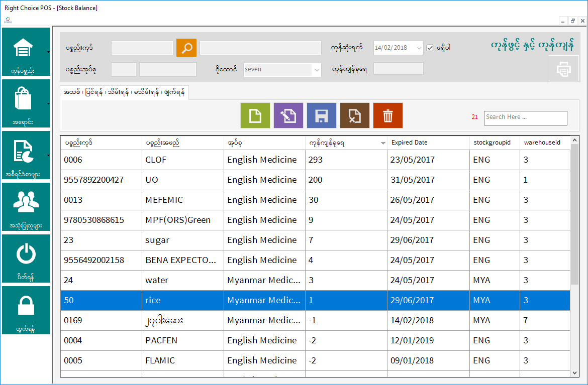Expand the 14/02/2018 date dropdown
This screenshot has width=588, height=385.
pyautogui.click(x=419, y=48)
